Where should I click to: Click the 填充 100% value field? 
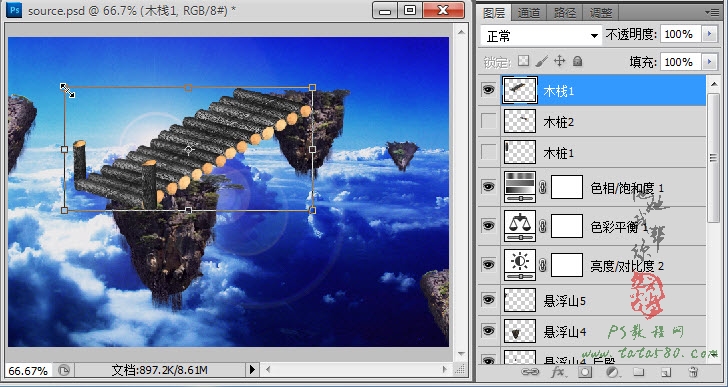[x=681, y=61]
